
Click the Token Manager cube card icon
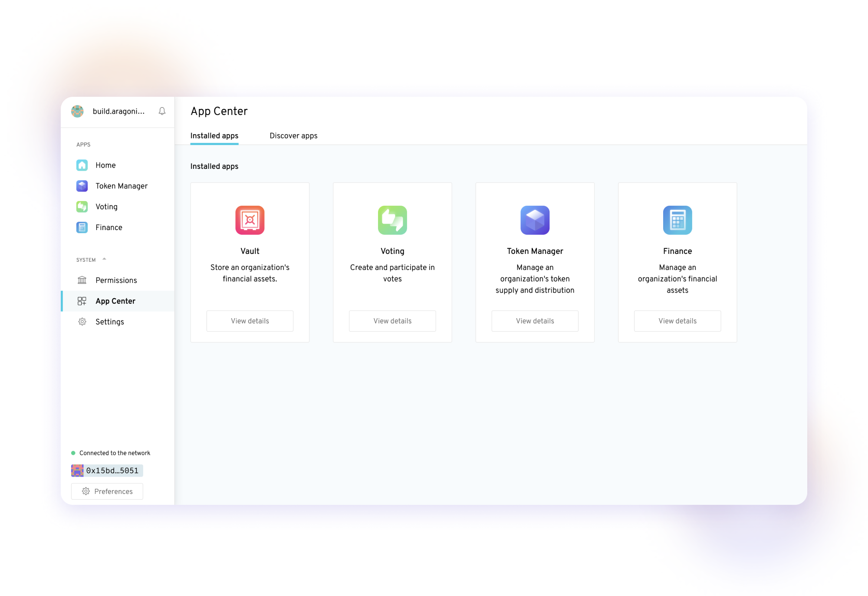coord(535,220)
